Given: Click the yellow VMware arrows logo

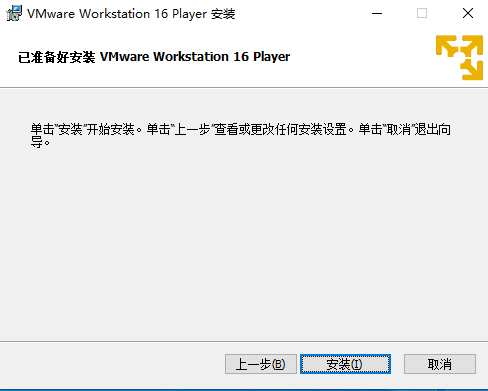Looking at the screenshot, I should [459, 57].
